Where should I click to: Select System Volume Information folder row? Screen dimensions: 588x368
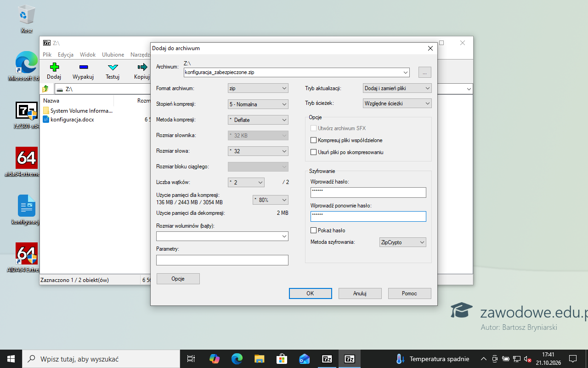pos(77,111)
